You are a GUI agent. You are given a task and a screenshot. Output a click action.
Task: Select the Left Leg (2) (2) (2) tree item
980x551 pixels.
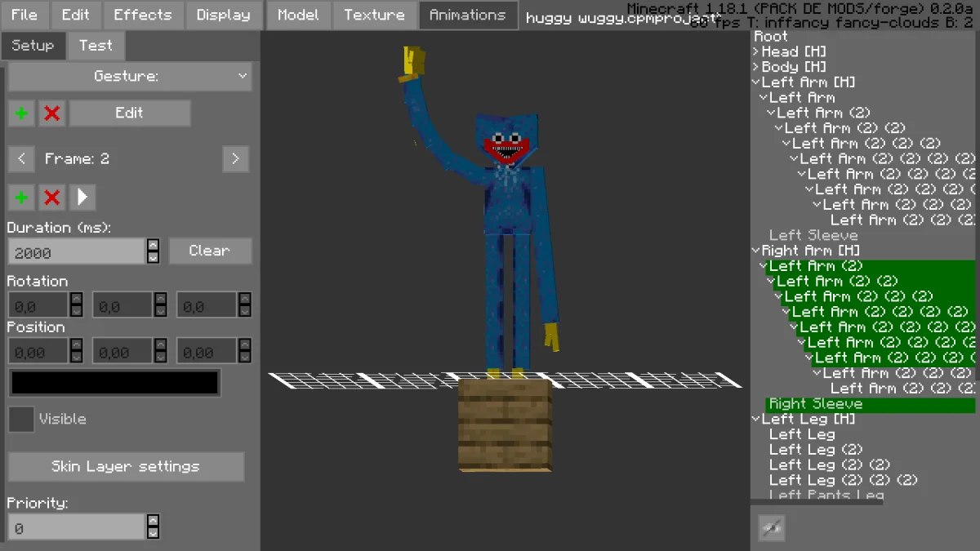(844, 480)
